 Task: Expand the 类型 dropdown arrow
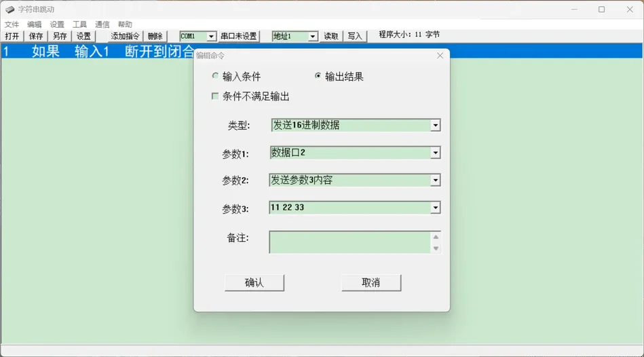coord(435,126)
